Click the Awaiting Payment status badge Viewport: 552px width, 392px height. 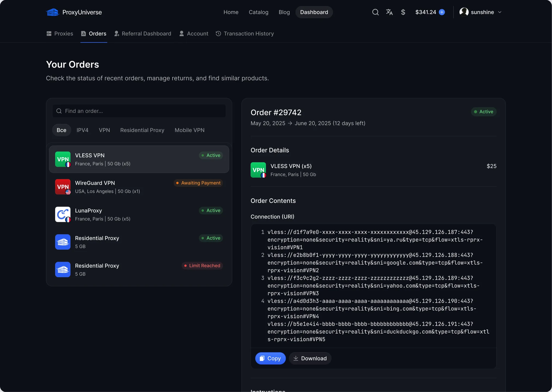tap(198, 183)
